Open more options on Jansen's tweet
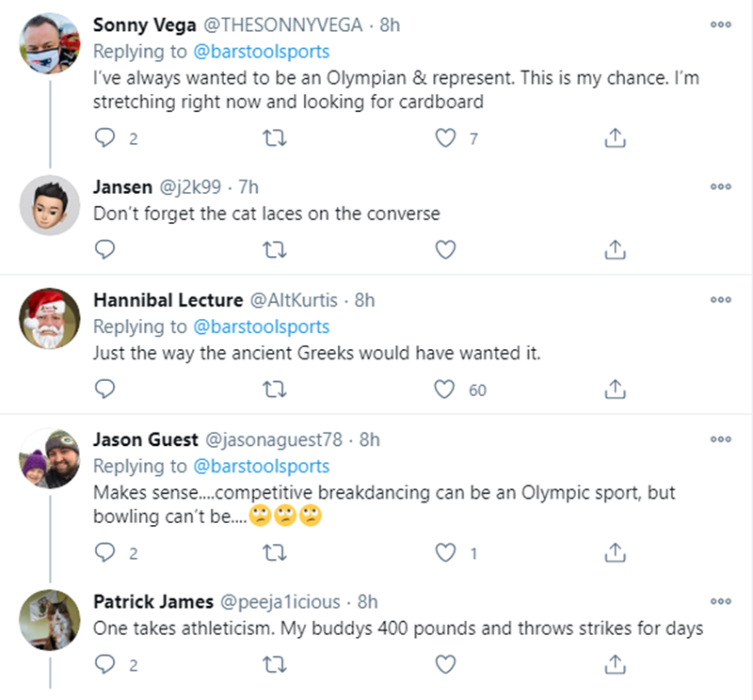 pyautogui.click(x=720, y=187)
